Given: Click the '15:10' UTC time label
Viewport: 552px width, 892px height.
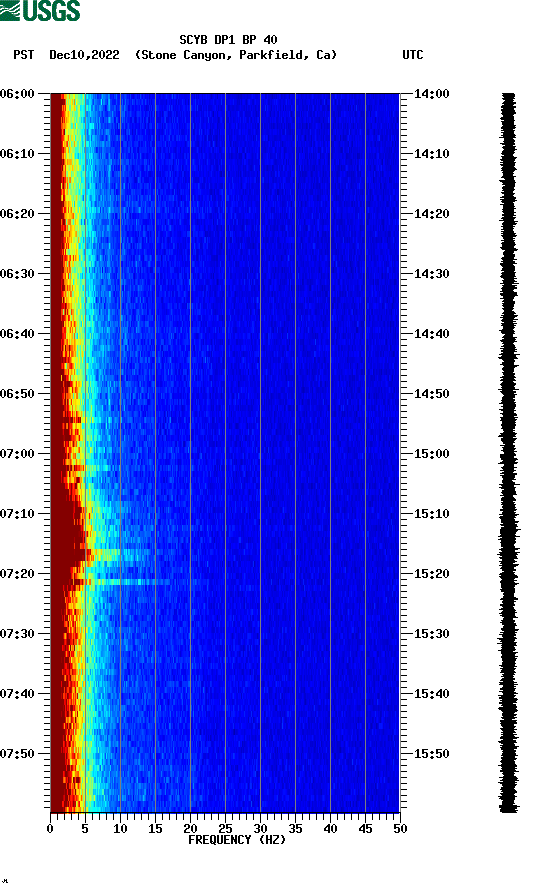Looking at the screenshot, I should click(431, 514).
